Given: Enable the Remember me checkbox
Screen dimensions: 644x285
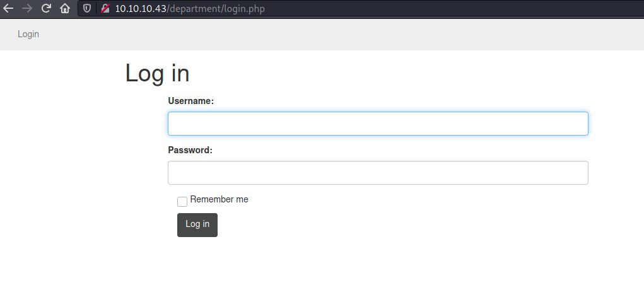Looking at the screenshot, I should click(x=182, y=202).
